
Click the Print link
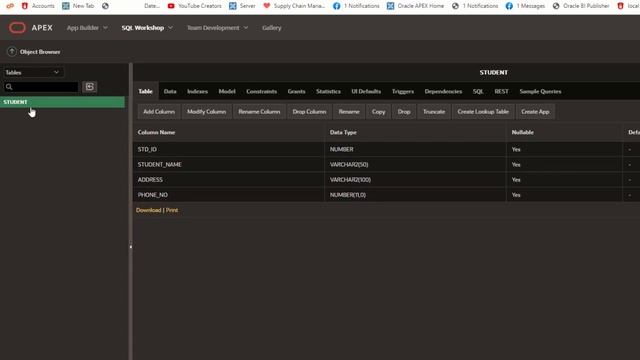pyautogui.click(x=172, y=210)
